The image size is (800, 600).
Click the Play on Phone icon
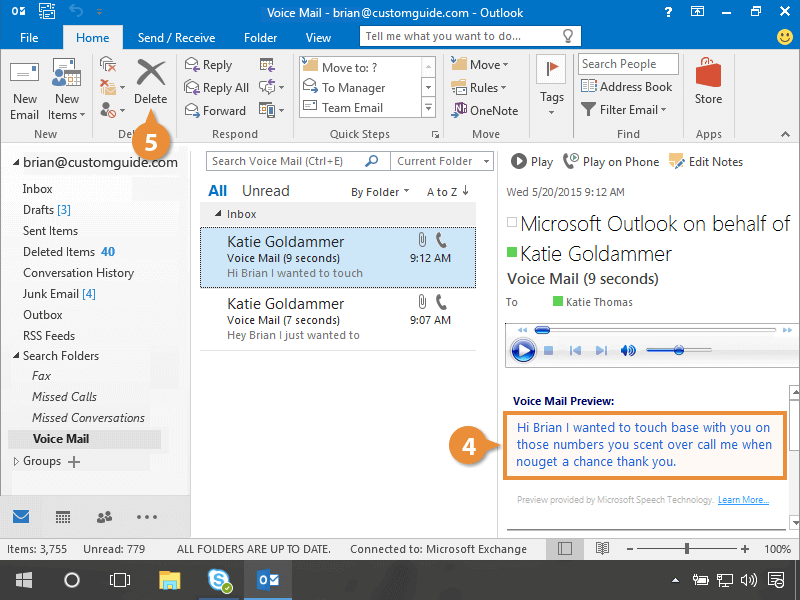[571, 161]
